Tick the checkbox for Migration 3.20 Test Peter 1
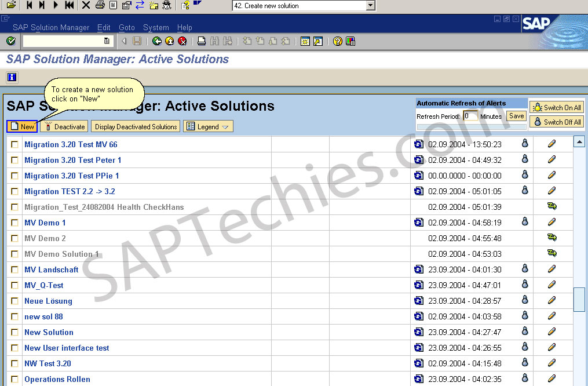588x386 pixels. 14,160
